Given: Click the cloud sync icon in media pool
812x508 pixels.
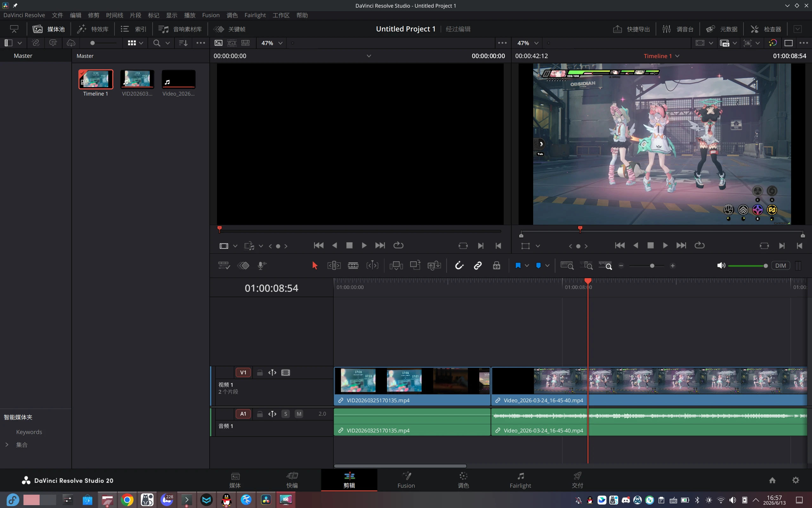Looking at the screenshot, I should point(71,43).
